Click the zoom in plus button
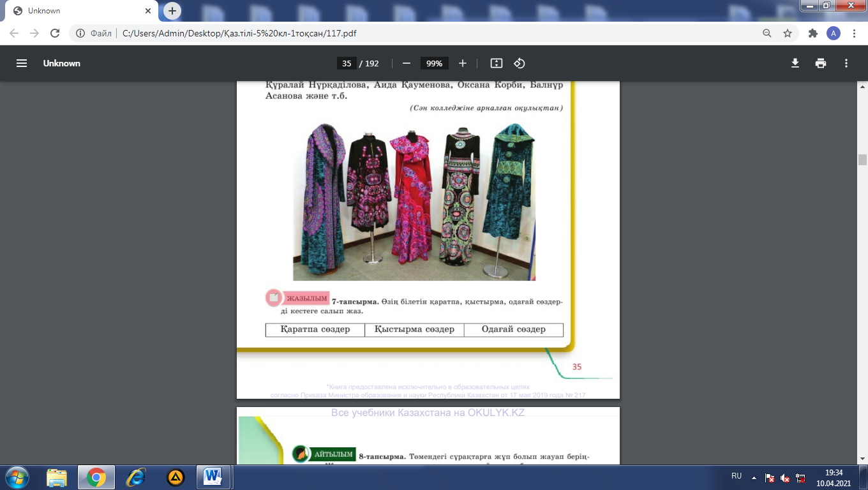The image size is (868, 490). coord(463,63)
